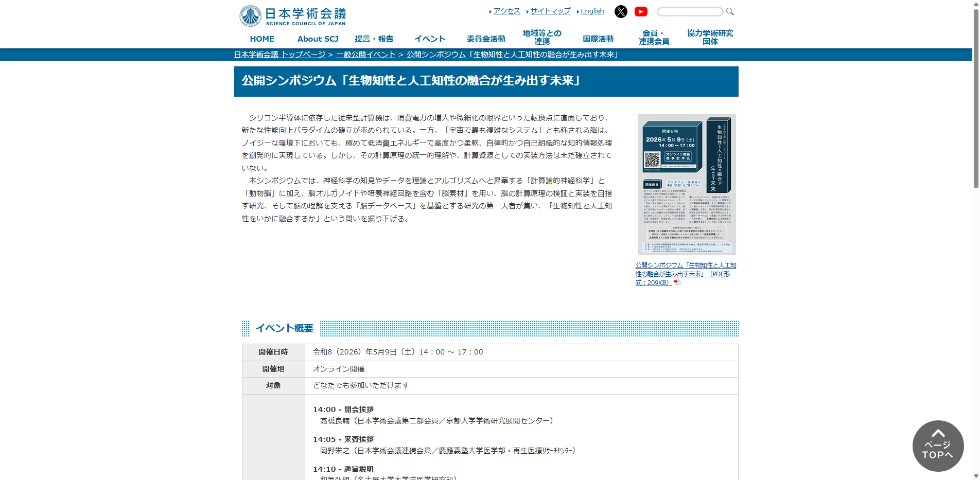This screenshot has width=980, height=480.
Task: Open the symposium flyer thumbnail image
Action: click(x=687, y=185)
